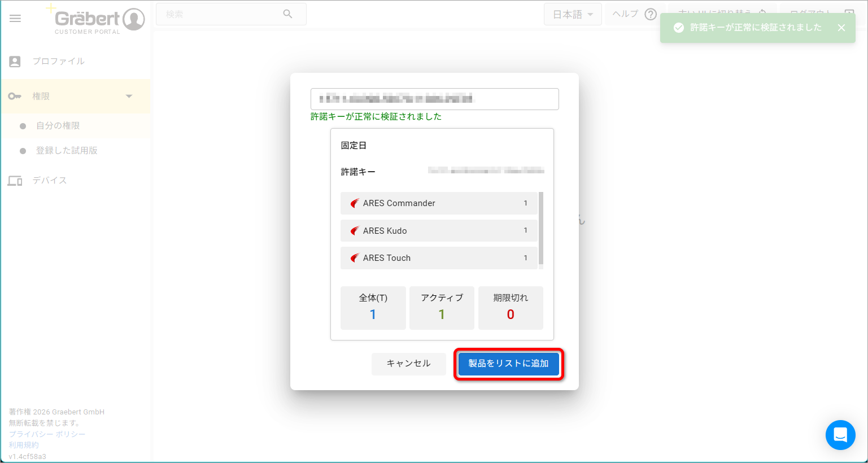868x463 pixels.
Task: Open the 利用規約 link
Action: [24, 445]
